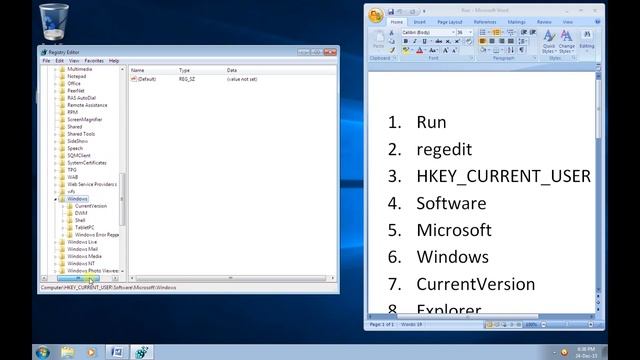Screen dimensions: 640x360
Task: Open Word Help icon
Action: tap(598, 22)
